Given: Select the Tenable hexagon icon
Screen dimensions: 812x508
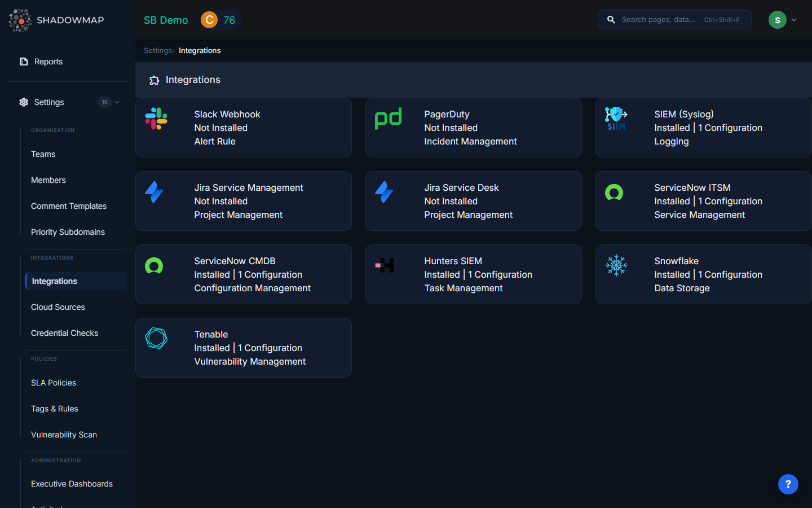Looking at the screenshot, I should (x=156, y=339).
